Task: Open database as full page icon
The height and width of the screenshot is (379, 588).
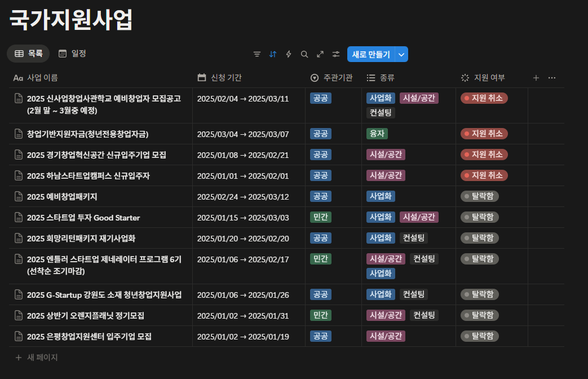Action: (x=320, y=54)
